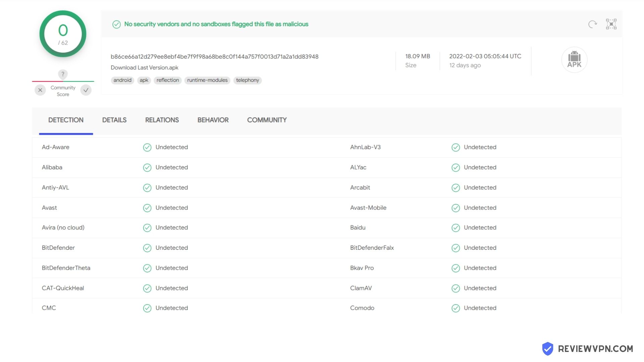Click Arcabit undetected check icon
The width and height of the screenshot is (644, 362).
point(455,188)
